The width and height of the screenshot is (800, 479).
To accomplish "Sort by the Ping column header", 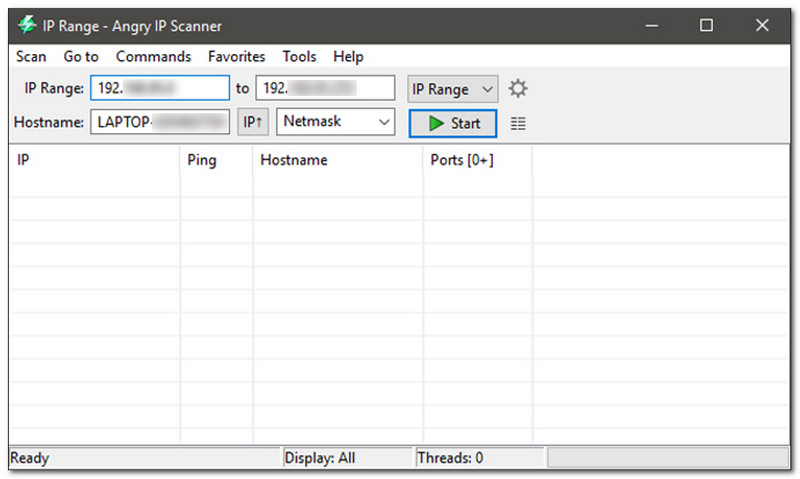I will click(x=216, y=160).
